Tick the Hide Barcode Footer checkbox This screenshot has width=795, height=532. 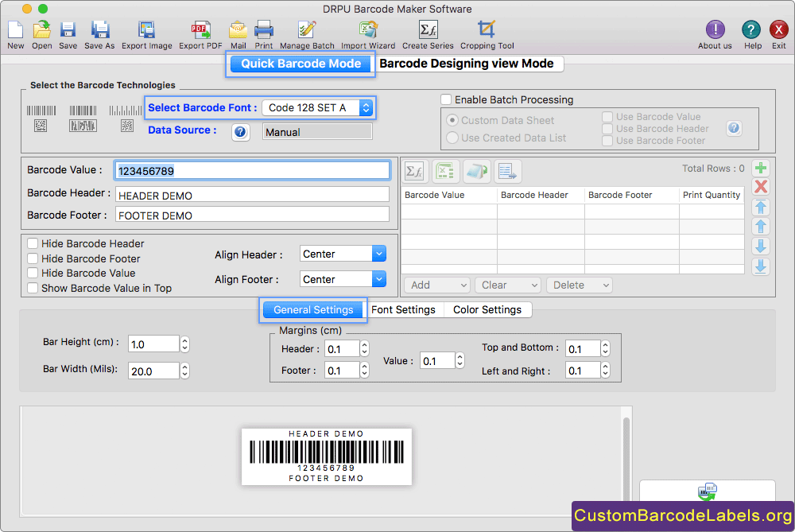pyautogui.click(x=33, y=258)
